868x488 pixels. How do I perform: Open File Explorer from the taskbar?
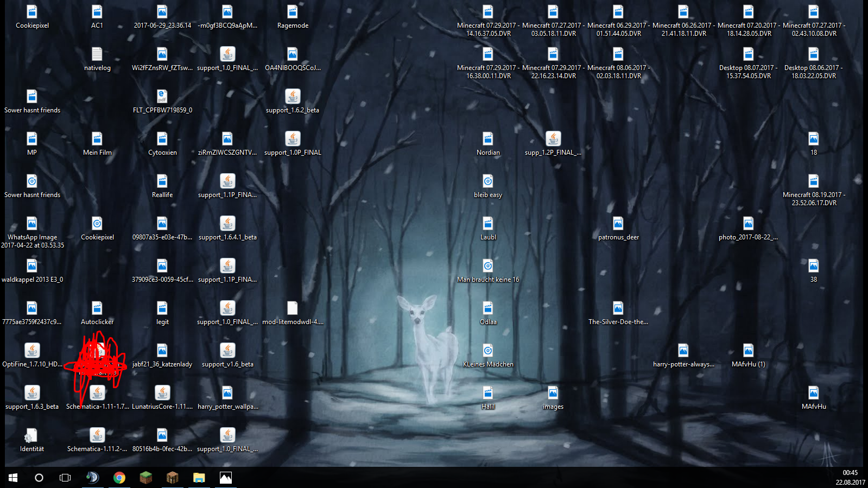(x=199, y=478)
